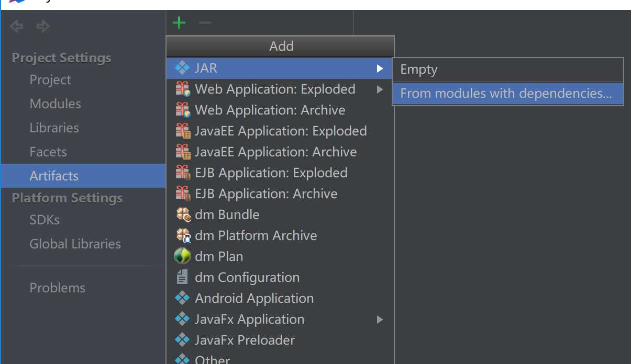This screenshot has width=631, height=364.
Task: Click the EJB Application: Exploded icon
Action: [x=182, y=173]
